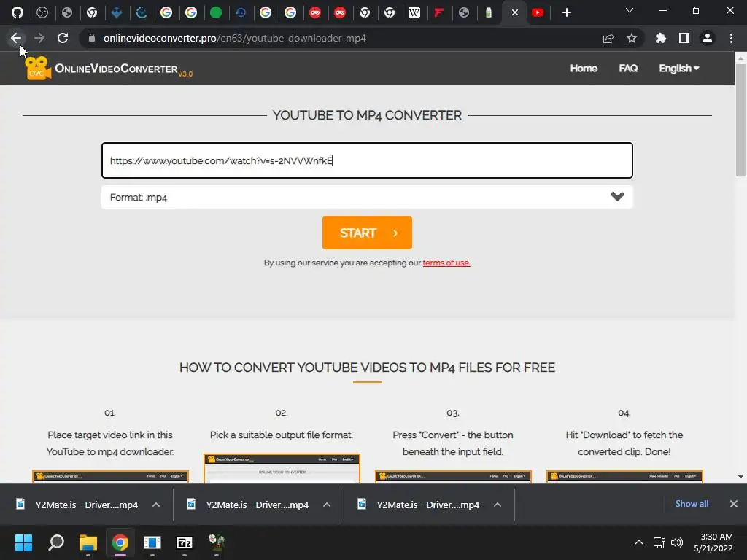747x560 pixels.
Task: Open the blue window app on taskbar
Action: 152,542
